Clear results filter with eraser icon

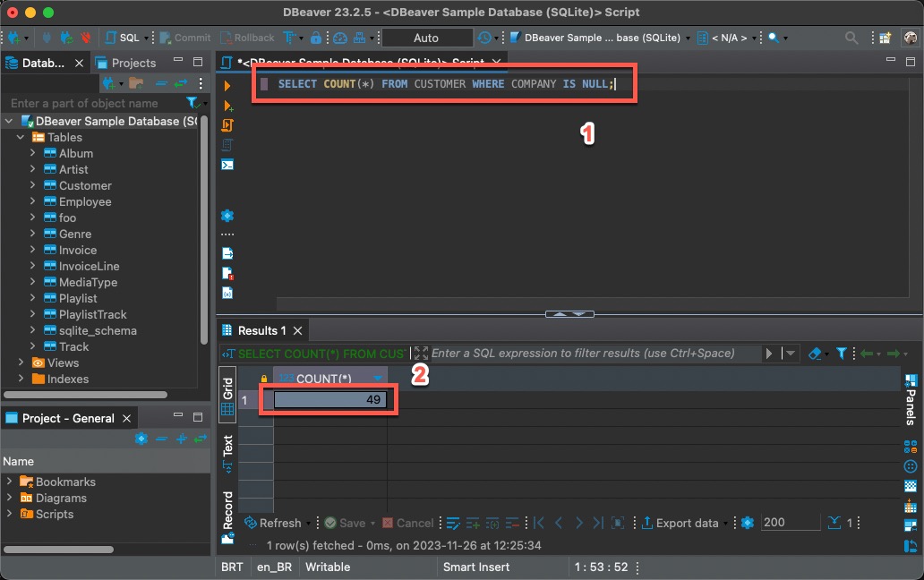(x=815, y=354)
